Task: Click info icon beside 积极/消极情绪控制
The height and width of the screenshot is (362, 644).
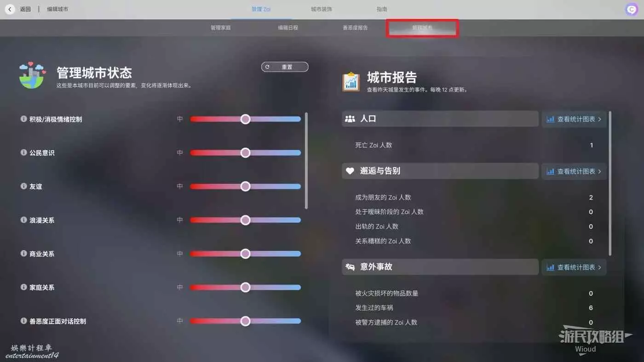Action: (x=23, y=119)
